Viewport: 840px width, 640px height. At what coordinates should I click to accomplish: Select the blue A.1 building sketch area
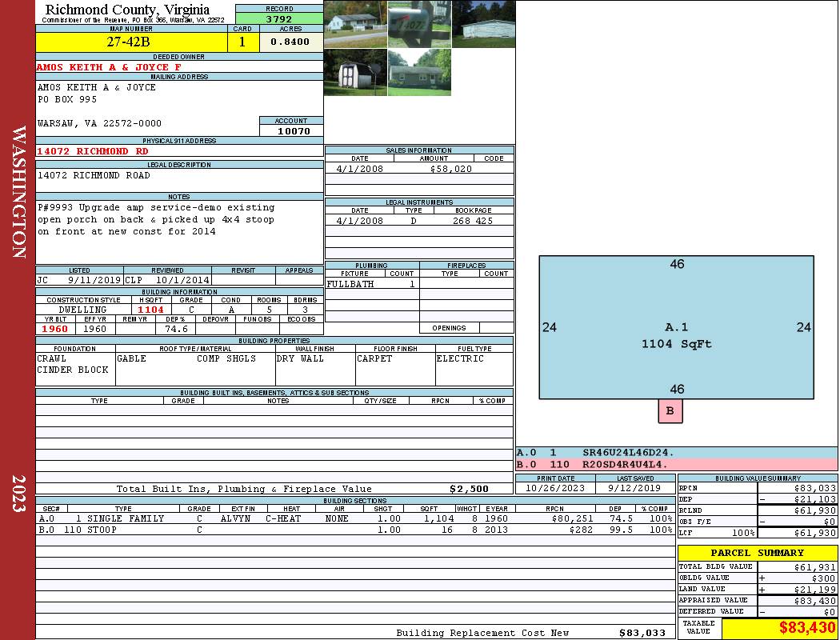point(676,327)
